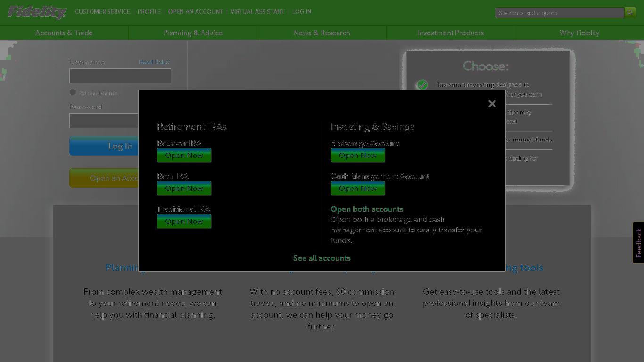Open Accounts & Trade menu
Image resolution: width=644 pixels, height=362 pixels.
click(x=64, y=33)
